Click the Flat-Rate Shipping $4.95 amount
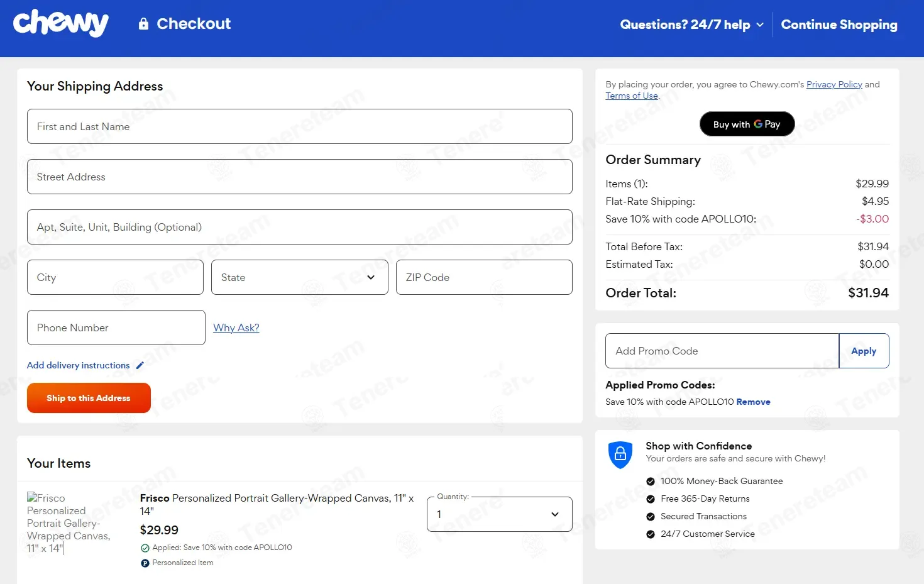Viewport: 924px width, 584px height. 875,201
